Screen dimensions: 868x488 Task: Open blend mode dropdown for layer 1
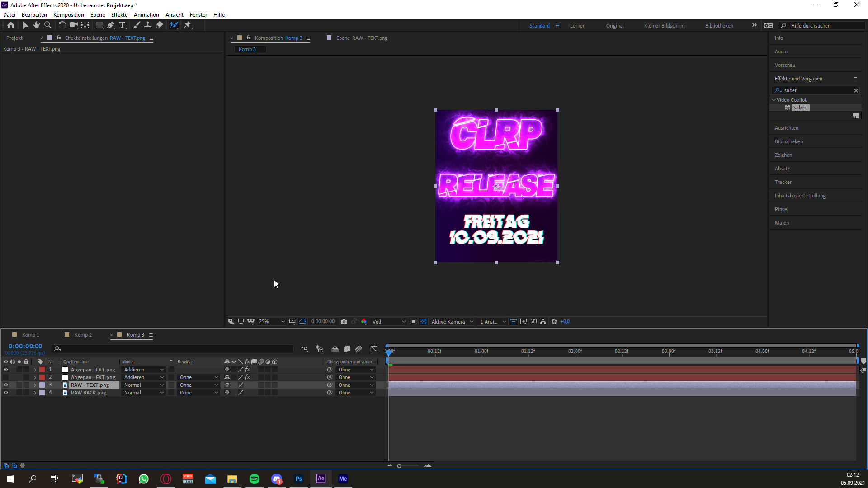pos(144,370)
